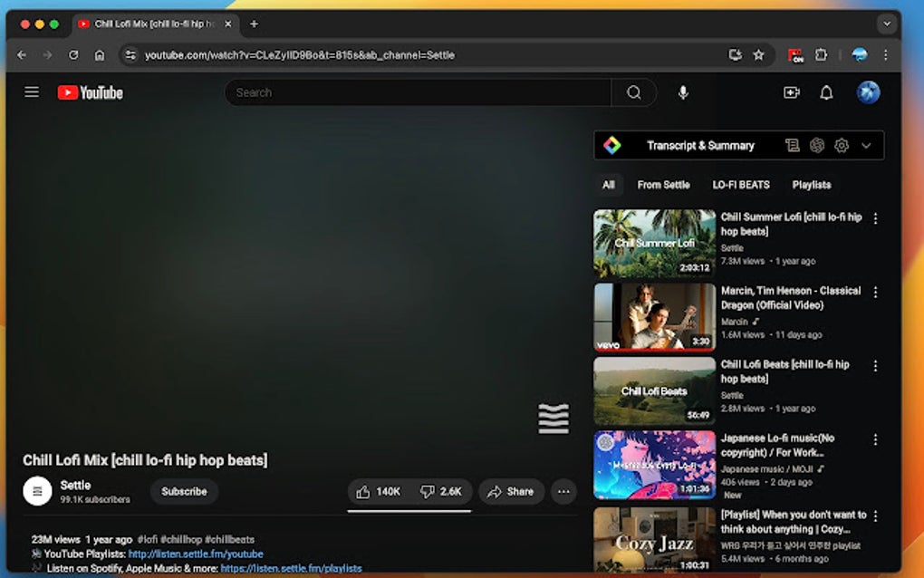Viewport: 924px width, 578px height.
Task: Select the Playlists filter tab
Action: point(811,185)
